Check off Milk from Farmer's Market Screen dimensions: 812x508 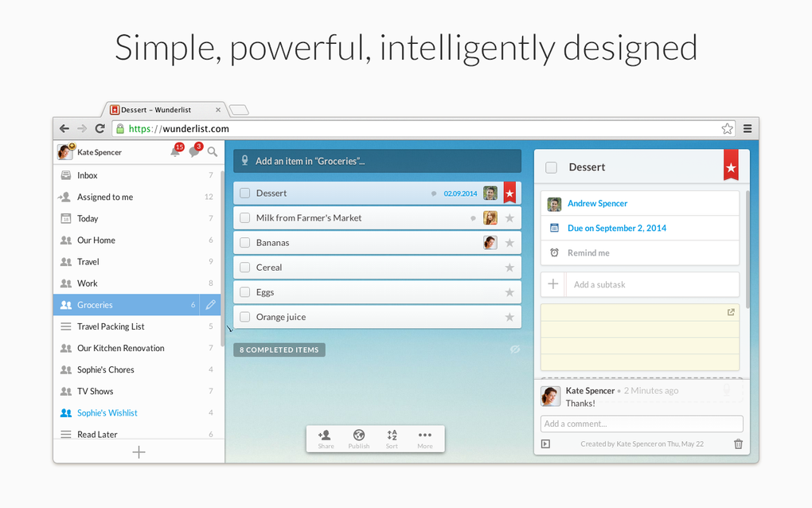(244, 217)
